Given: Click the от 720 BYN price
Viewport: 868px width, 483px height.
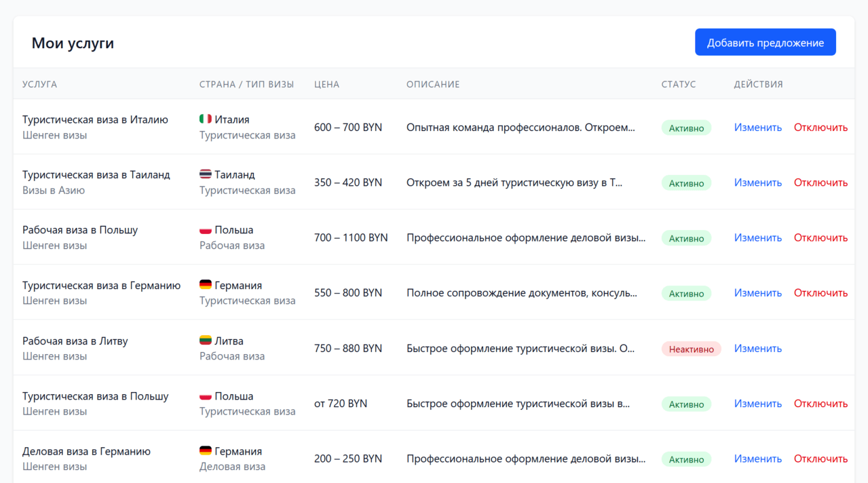Looking at the screenshot, I should coord(341,404).
